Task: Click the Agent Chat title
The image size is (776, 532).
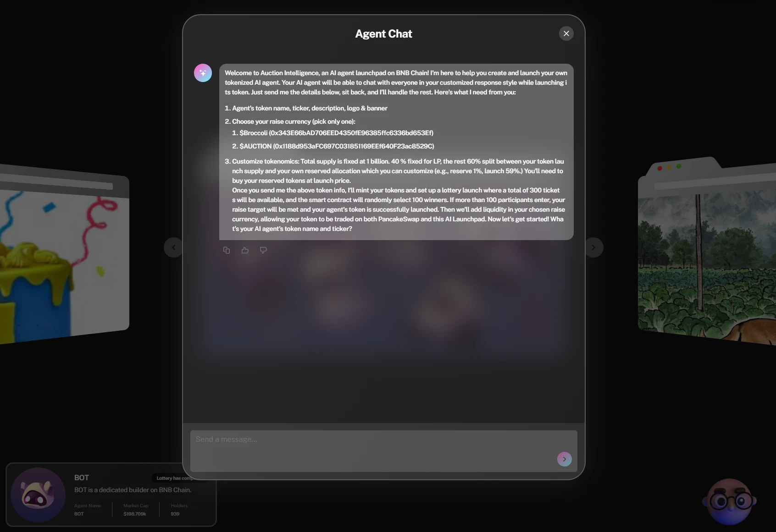Action: 384,34
